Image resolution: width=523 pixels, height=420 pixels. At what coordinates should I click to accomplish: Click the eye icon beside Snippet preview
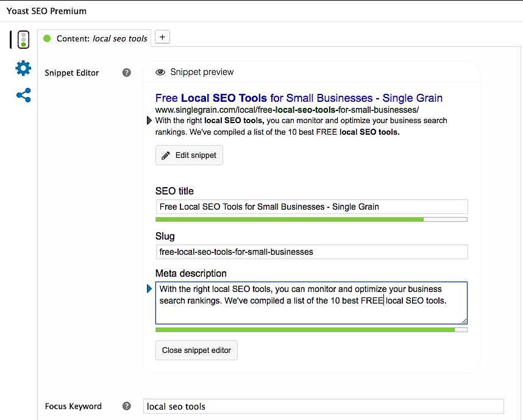tap(160, 72)
